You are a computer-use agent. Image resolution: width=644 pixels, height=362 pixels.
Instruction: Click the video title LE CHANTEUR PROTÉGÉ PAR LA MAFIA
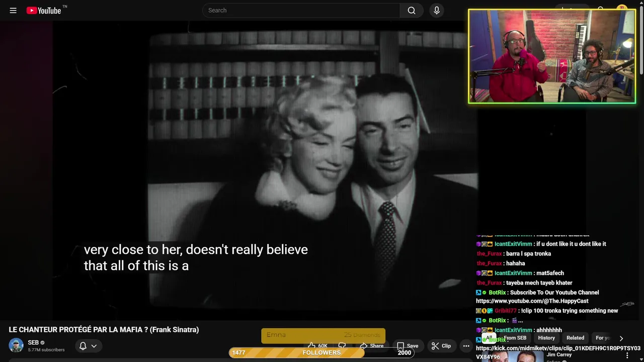click(x=104, y=330)
